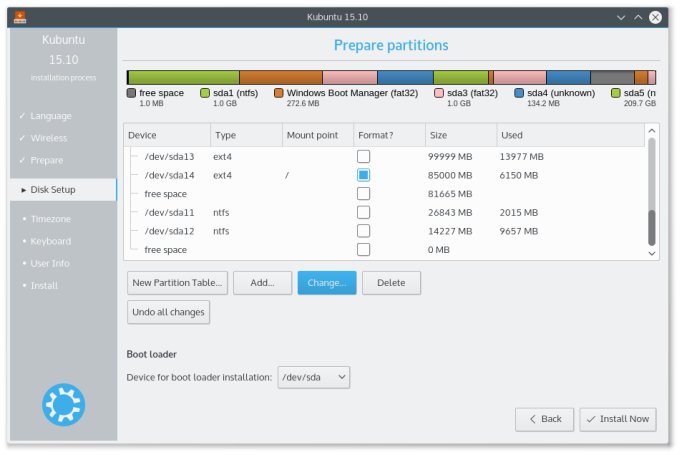Image resolution: width=680 pixels, height=455 pixels.
Task: Uncheck format checkbox for /dev/sda14
Action: coord(363,175)
